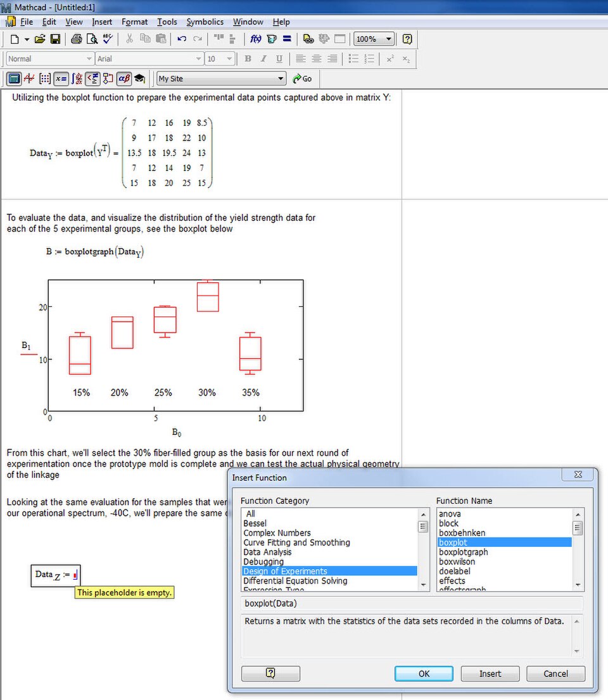Image resolution: width=608 pixels, height=700 pixels.
Task: Open the Programming toolbar palette
Action: click(x=108, y=79)
